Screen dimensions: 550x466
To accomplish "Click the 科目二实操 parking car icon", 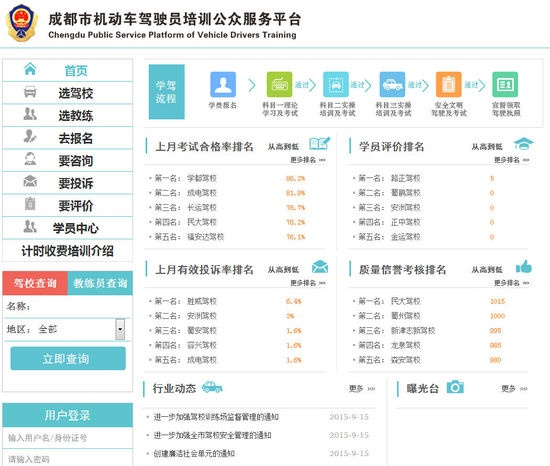I will pyautogui.click(x=336, y=85).
